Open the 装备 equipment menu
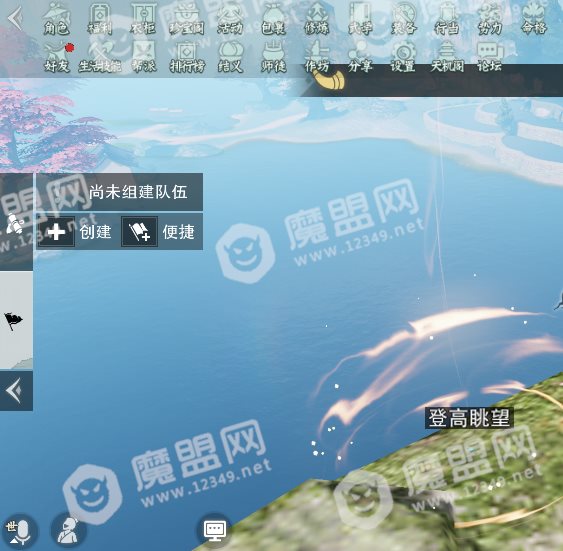Image resolution: width=563 pixels, height=551 pixels. click(404, 19)
